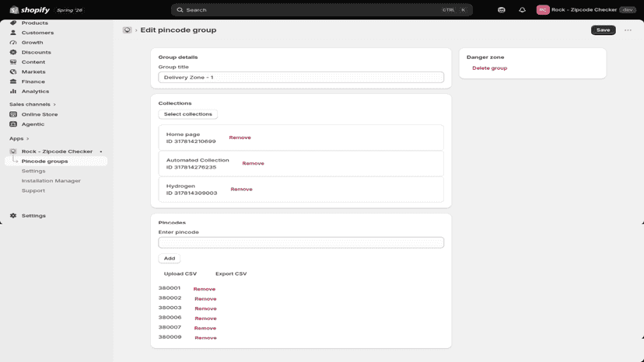The image size is (644, 362).
Task: Click the Danger zone heading
Action: coord(485,57)
